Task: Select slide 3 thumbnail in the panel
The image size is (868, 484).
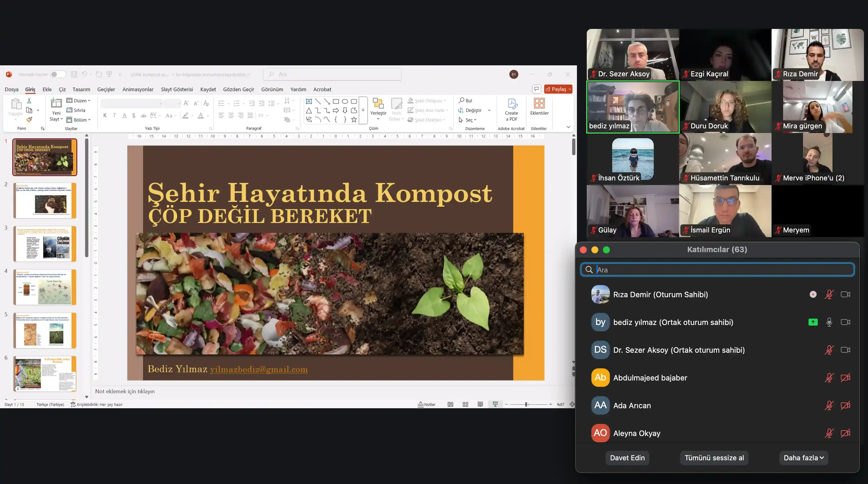Action: click(x=45, y=243)
